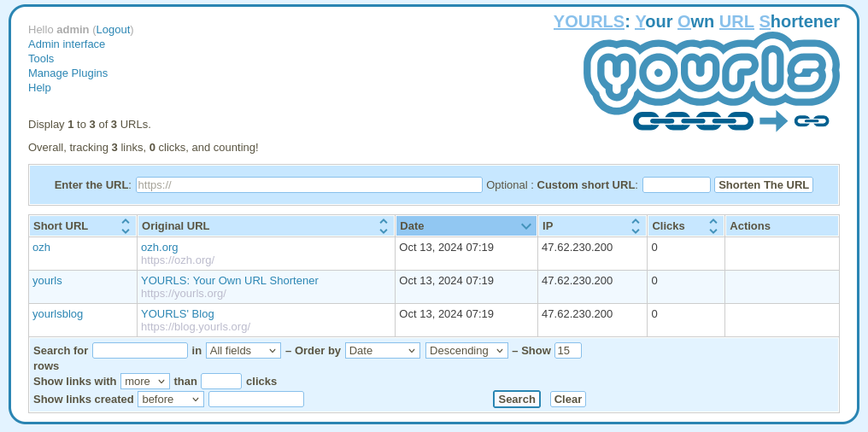The width and height of the screenshot is (868, 432).
Task: Click the Date column header
Action: 466,226
